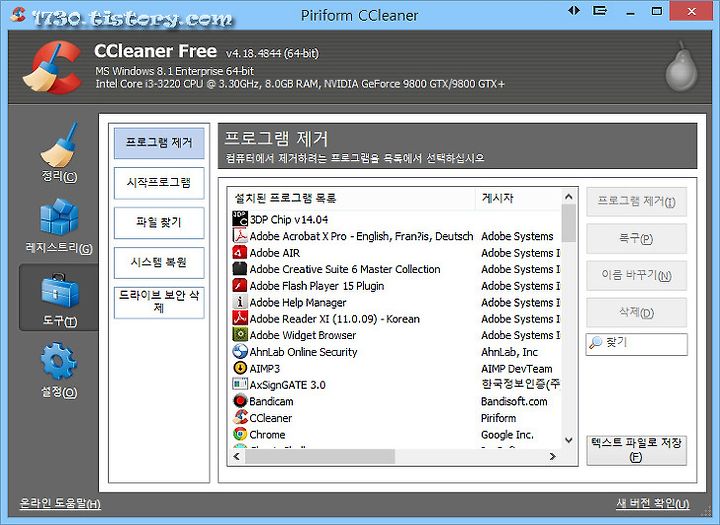Screen dimensions: 720x525
Task: Click the Adobe Reader XI icon
Action: coord(240,319)
